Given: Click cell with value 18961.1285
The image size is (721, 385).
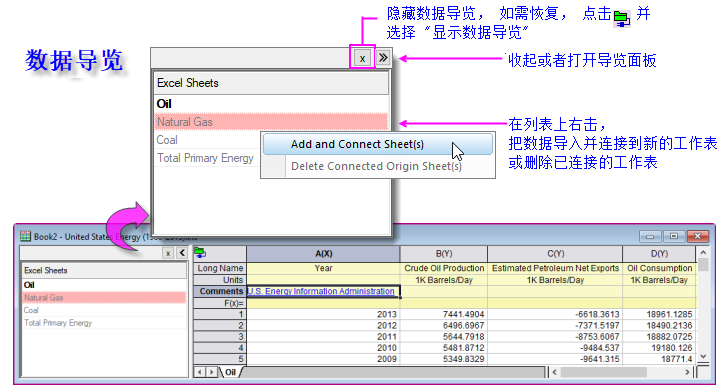Looking at the screenshot, I should pyautogui.click(x=659, y=315).
